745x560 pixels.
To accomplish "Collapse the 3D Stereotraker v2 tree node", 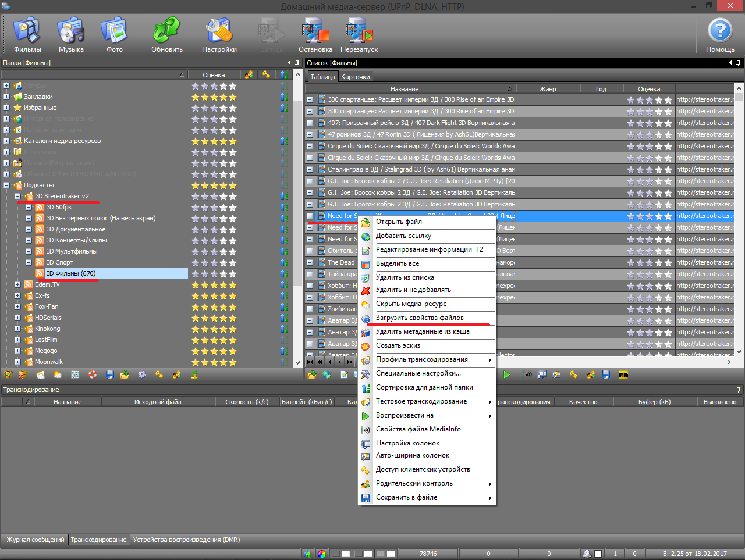I will tap(17, 197).
